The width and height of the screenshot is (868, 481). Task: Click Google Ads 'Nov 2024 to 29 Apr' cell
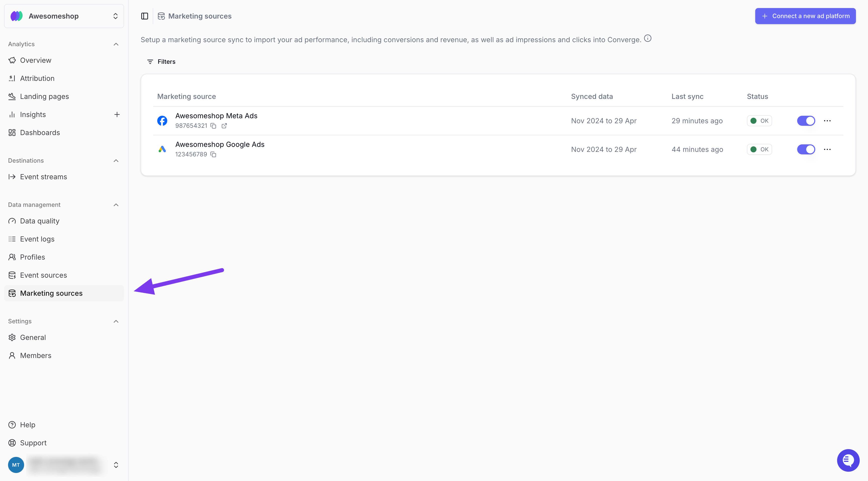pyautogui.click(x=604, y=149)
